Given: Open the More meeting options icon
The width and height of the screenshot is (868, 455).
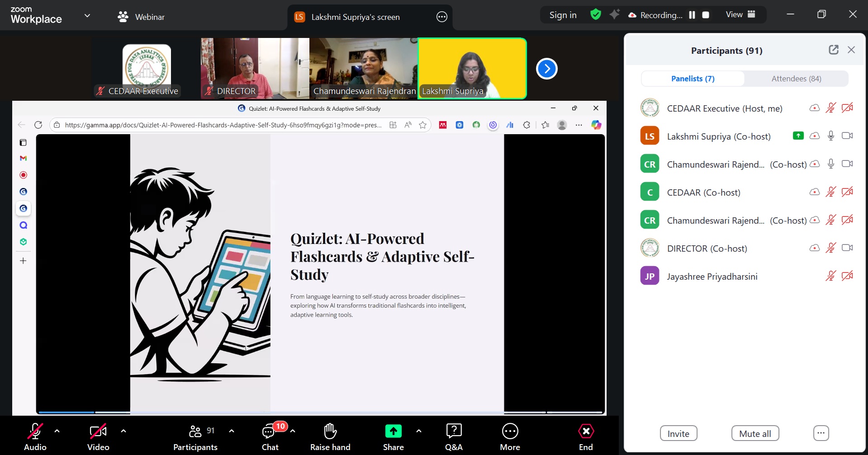Looking at the screenshot, I should (x=510, y=432).
